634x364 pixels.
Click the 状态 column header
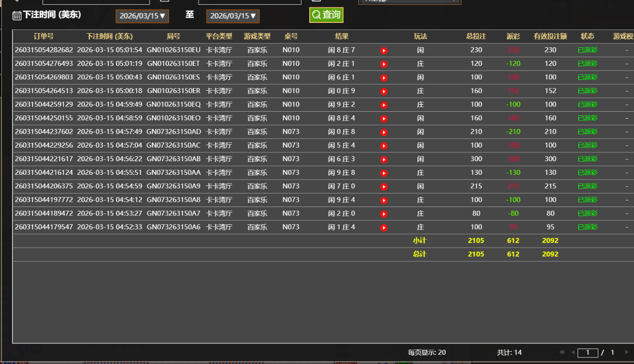(x=587, y=36)
